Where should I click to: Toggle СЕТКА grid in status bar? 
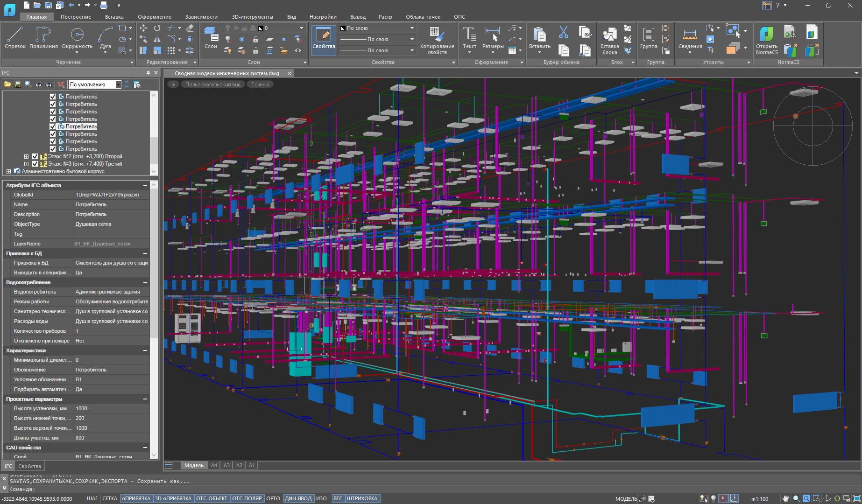point(109,498)
